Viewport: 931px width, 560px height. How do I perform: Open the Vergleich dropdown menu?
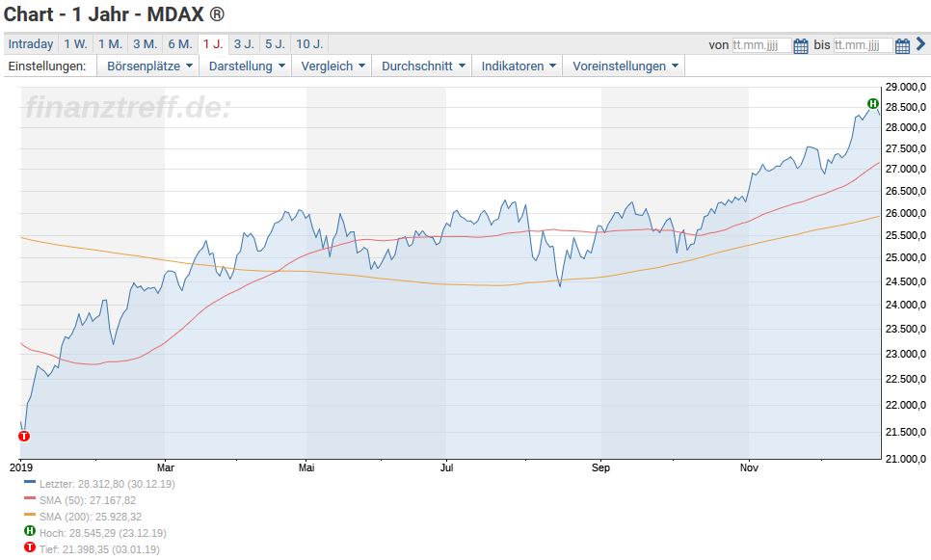click(x=332, y=66)
